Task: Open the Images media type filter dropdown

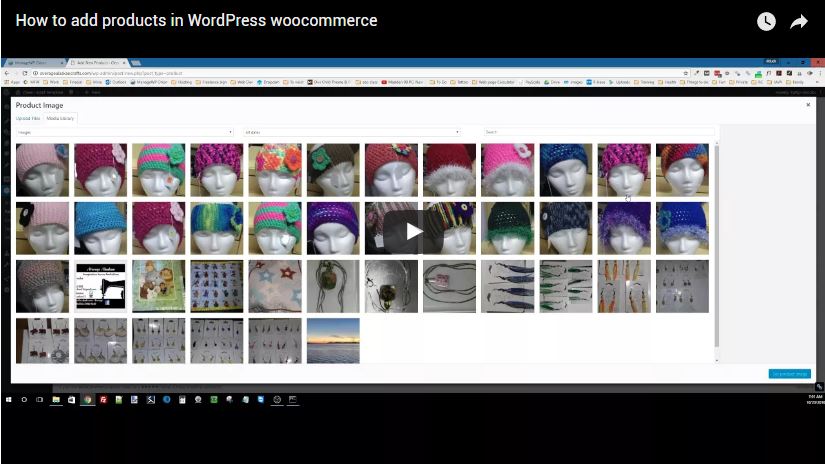Action: pos(125,132)
